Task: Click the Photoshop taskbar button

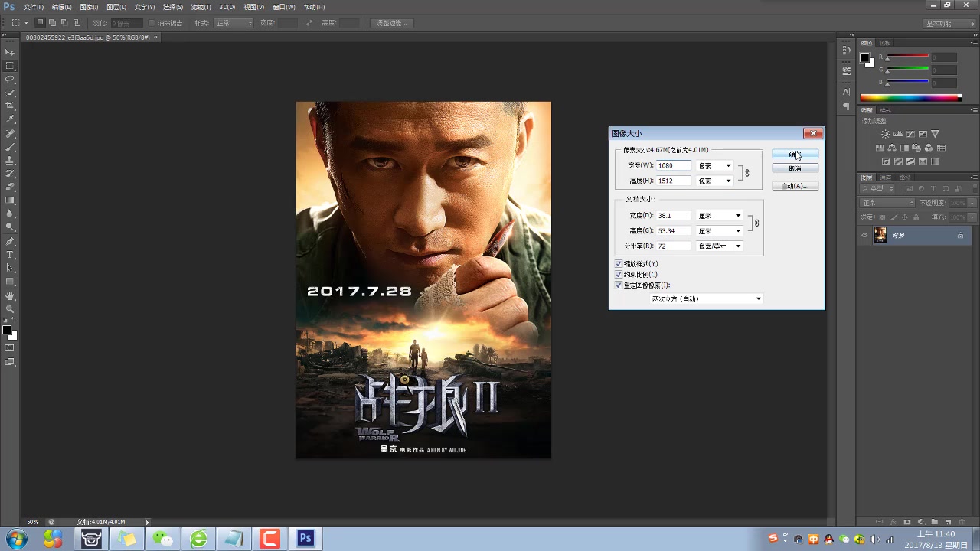Action: (305, 539)
